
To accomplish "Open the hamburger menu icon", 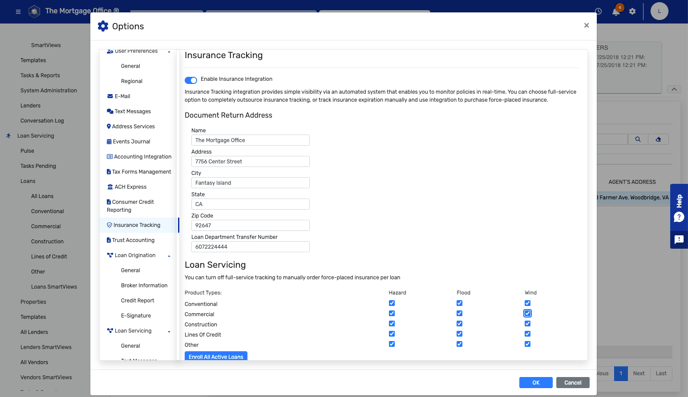I will coord(18,11).
